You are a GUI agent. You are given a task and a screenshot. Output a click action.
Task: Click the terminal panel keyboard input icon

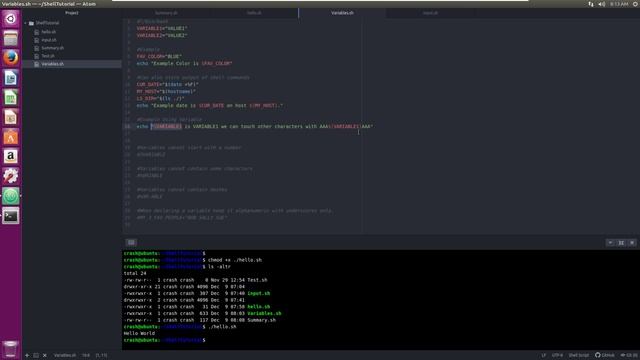[x=131, y=242]
